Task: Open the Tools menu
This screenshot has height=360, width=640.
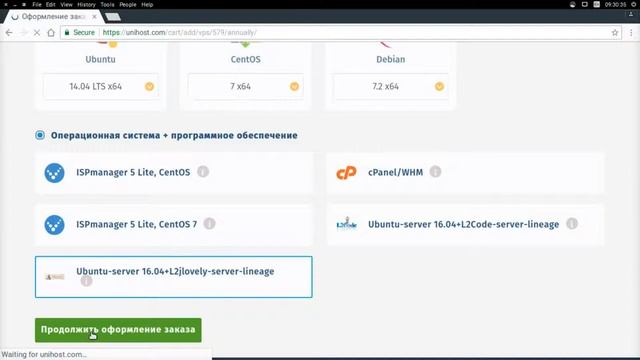Action: pos(107,4)
